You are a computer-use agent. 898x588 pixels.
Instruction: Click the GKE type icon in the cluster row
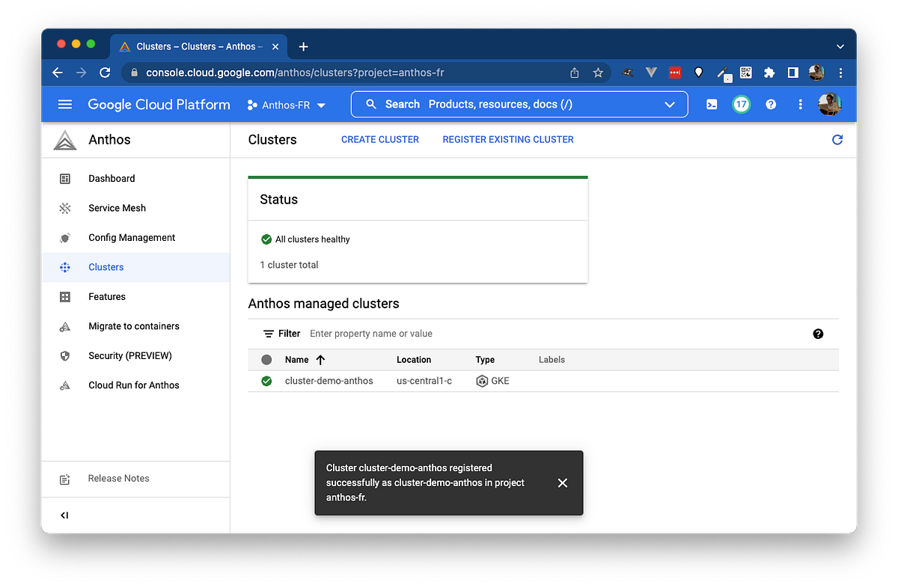click(482, 381)
